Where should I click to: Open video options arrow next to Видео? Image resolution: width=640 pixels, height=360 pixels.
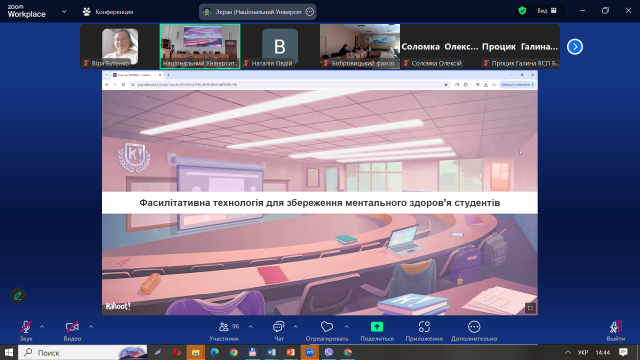pyautogui.click(x=91, y=327)
